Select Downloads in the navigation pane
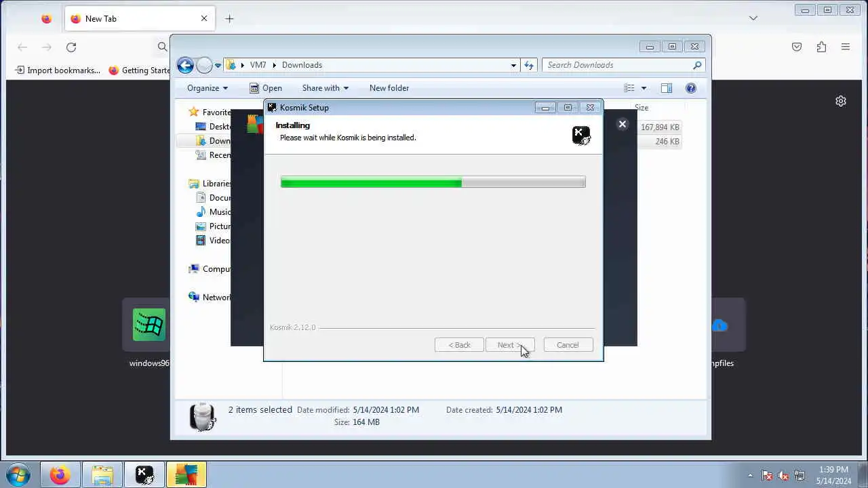Image resolution: width=868 pixels, height=488 pixels. pos(213,141)
